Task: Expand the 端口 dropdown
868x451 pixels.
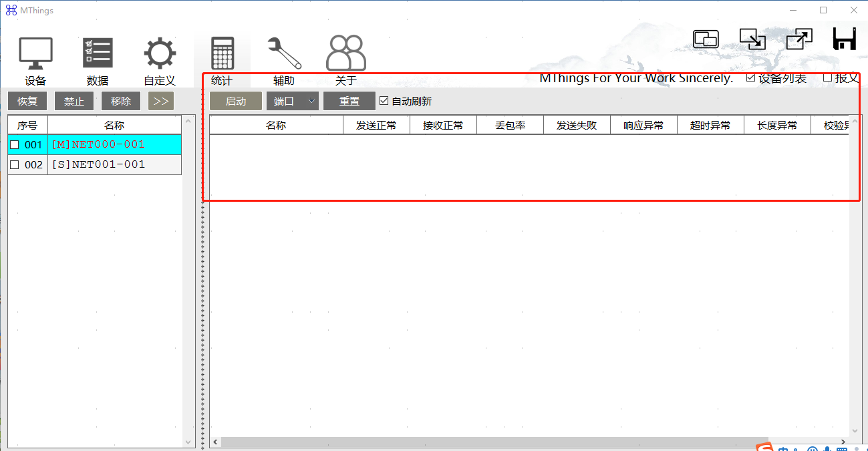Action: coord(293,102)
